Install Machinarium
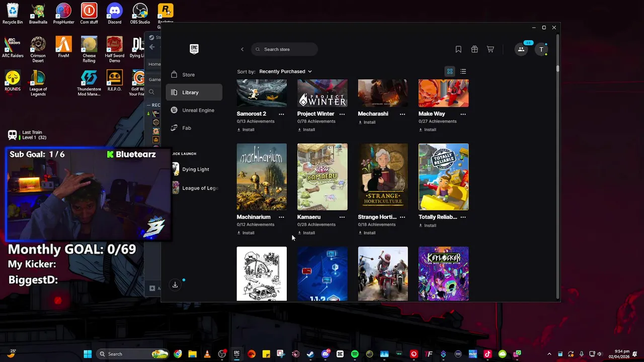This screenshot has width=644, height=362. (x=246, y=233)
